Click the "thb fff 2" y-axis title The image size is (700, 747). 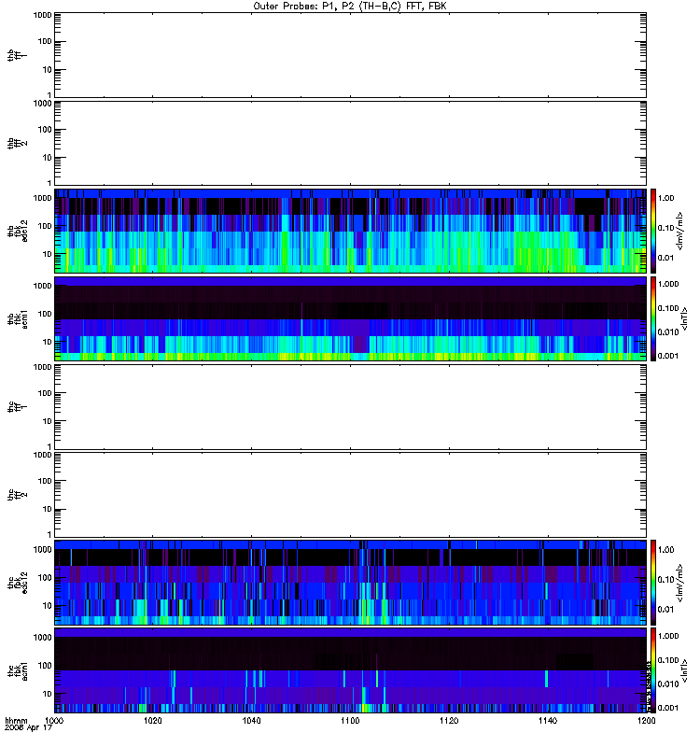tap(18, 143)
